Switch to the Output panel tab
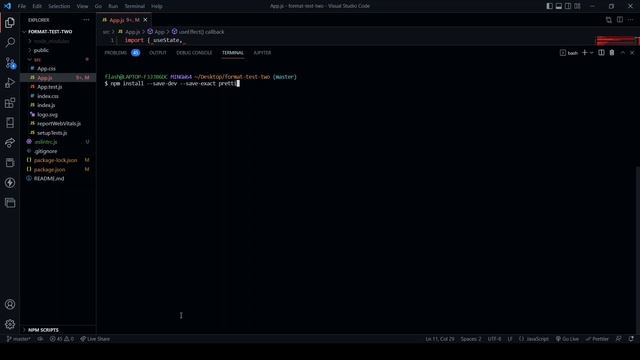Image resolution: width=640 pixels, height=360 pixels. coord(158,53)
